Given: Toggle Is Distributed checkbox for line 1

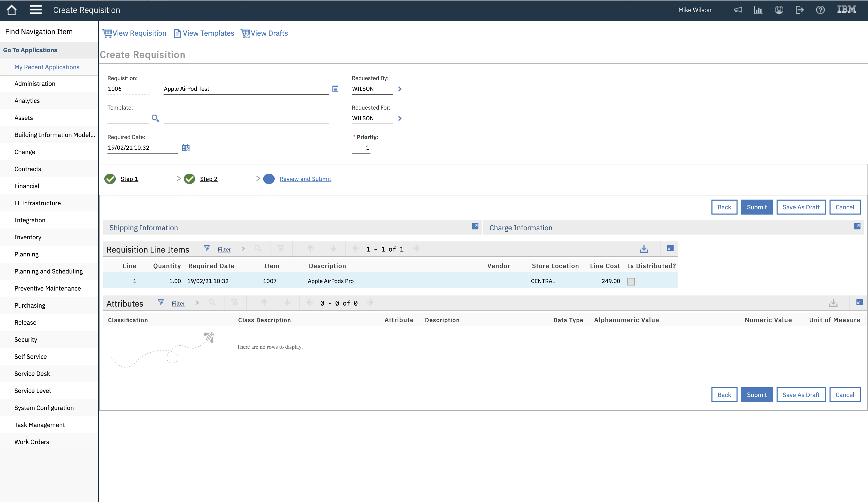Looking at the screenshot, I should [631, 282].
